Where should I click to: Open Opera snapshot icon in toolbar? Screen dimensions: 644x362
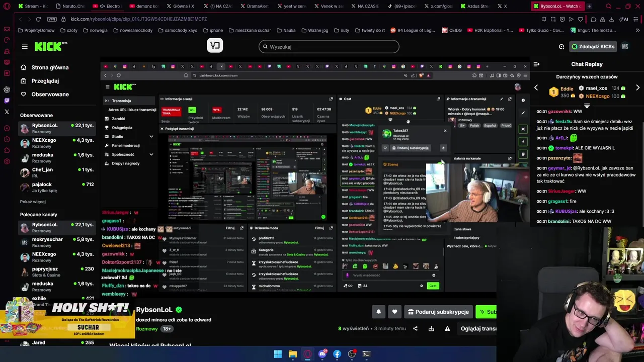[x=553, y=19]
